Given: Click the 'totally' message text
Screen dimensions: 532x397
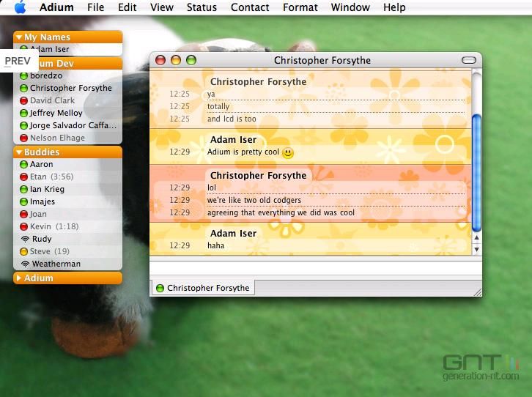Looking at the screenshot, I should point(218,106).
